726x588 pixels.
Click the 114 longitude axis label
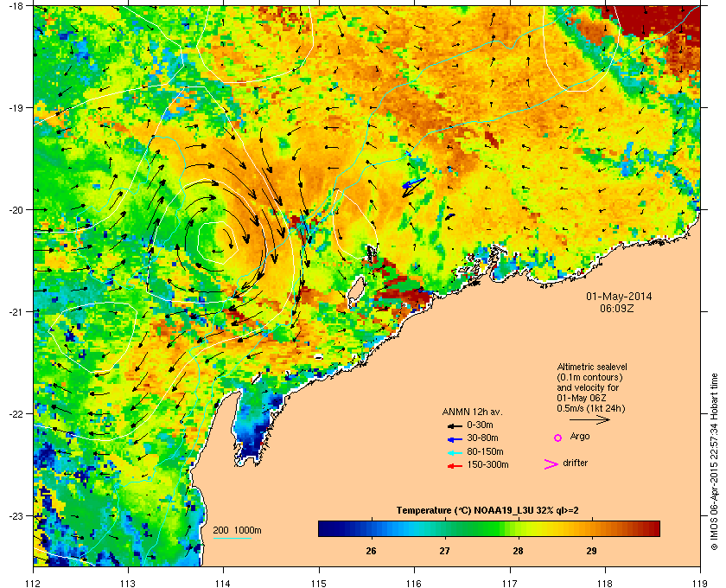[x=223, y=583]
